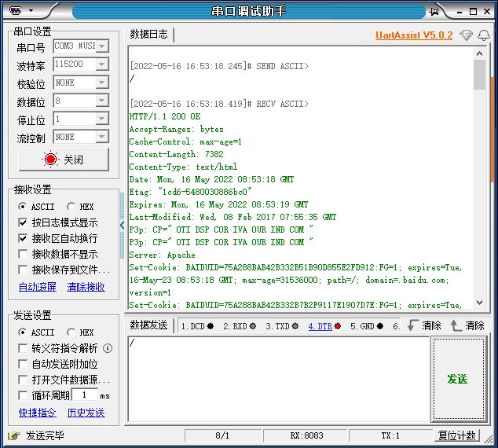
Task: Toggle 接收区自动换行 checkbox
Action: pos(23,238)
